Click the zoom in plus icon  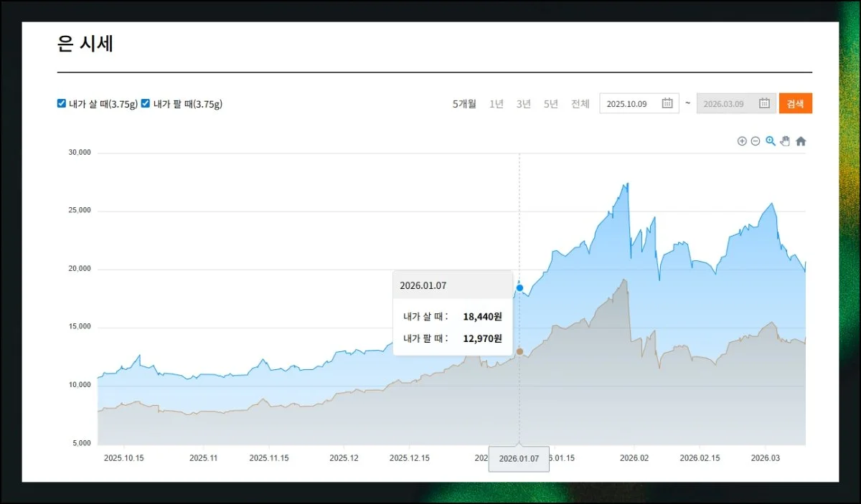click(742, 141)
